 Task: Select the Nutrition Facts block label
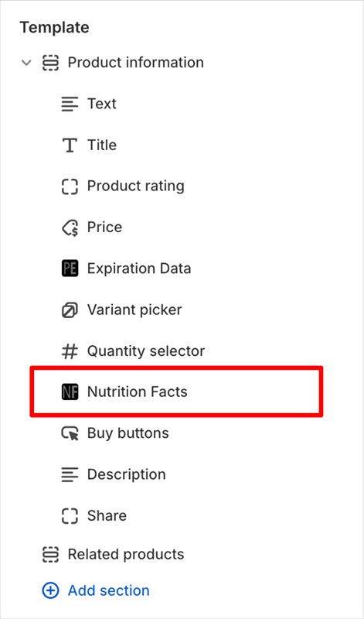pos(138,392)
